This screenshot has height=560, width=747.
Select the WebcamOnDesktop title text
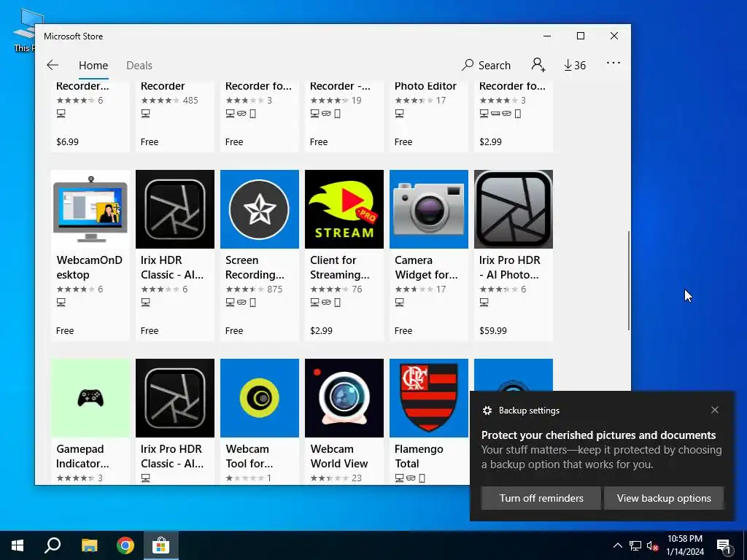pos(89,267)
